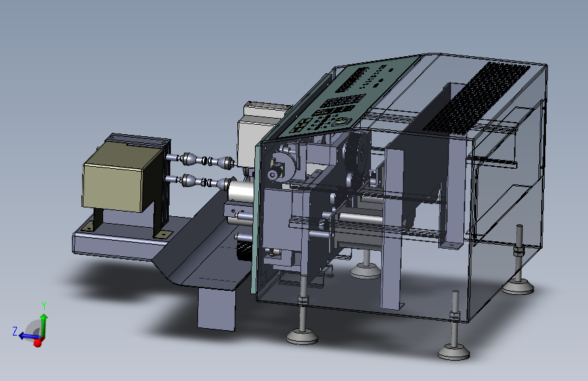Select the black ventilation grille on enclosure top
588x381 pixels.
point(476,98)
